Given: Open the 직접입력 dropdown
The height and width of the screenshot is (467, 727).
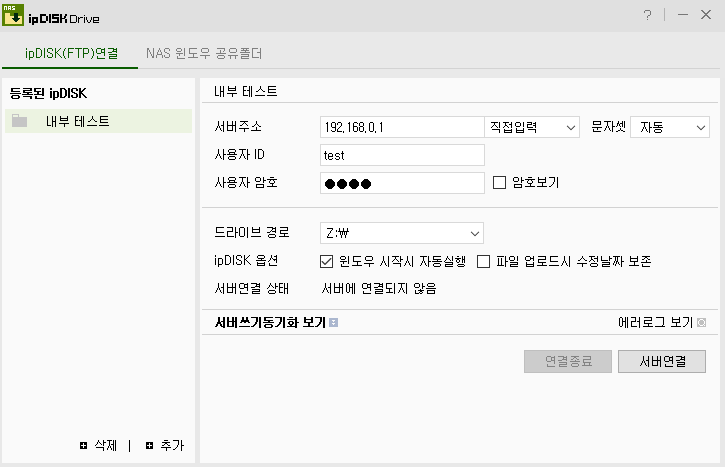Looking at the screenshot, I should (x=532, y=127).
